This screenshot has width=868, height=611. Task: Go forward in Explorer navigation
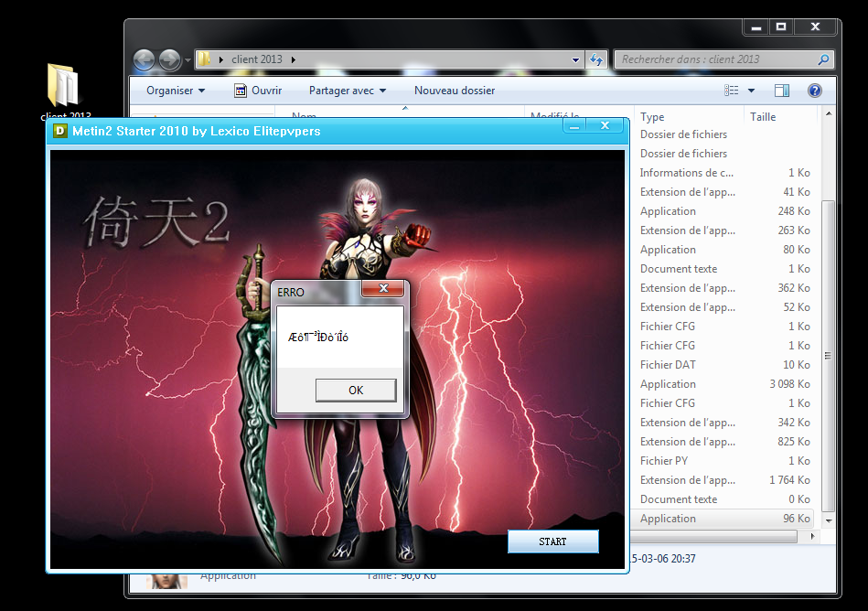coord(169,59)
